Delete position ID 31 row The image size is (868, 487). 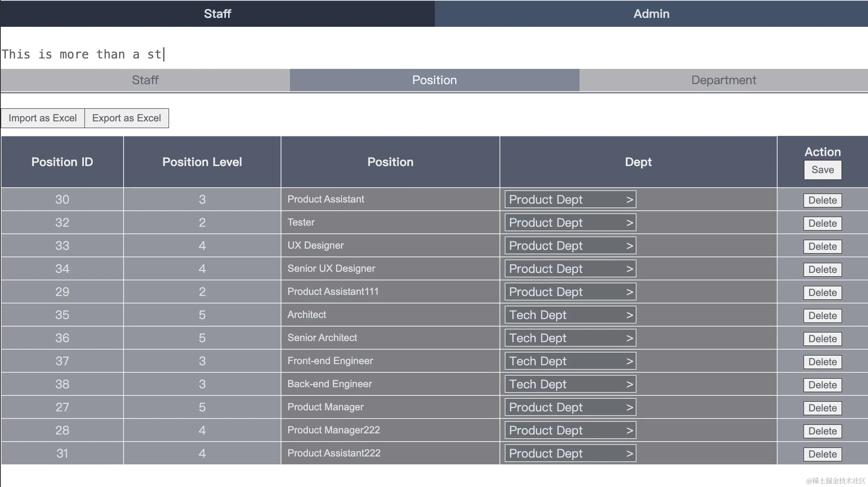pyautogui.click(x=822, y=454)
